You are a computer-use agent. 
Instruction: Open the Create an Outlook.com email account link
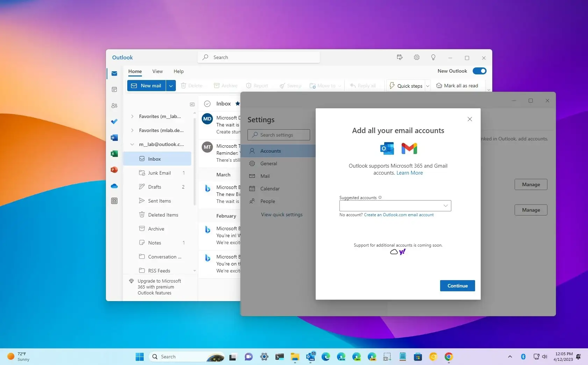pyautogui.click(x=399, y=214)
